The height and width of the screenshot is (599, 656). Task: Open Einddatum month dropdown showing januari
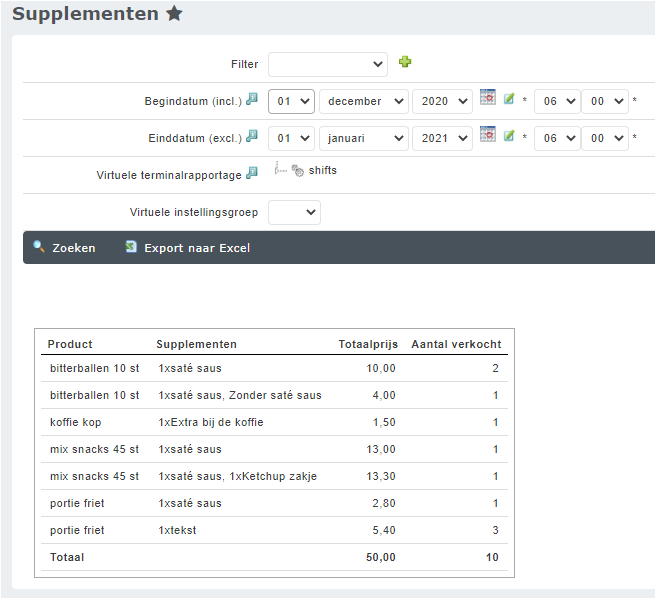(363, 138)
